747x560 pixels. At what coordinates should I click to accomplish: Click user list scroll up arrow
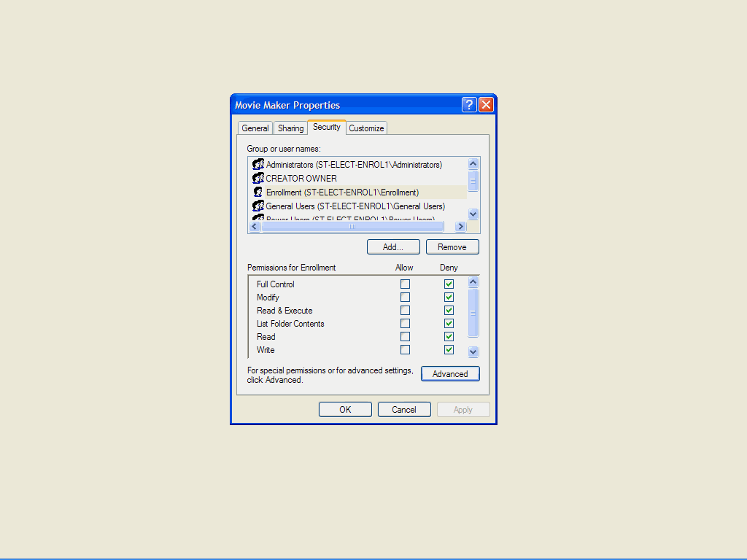[473, 164]
